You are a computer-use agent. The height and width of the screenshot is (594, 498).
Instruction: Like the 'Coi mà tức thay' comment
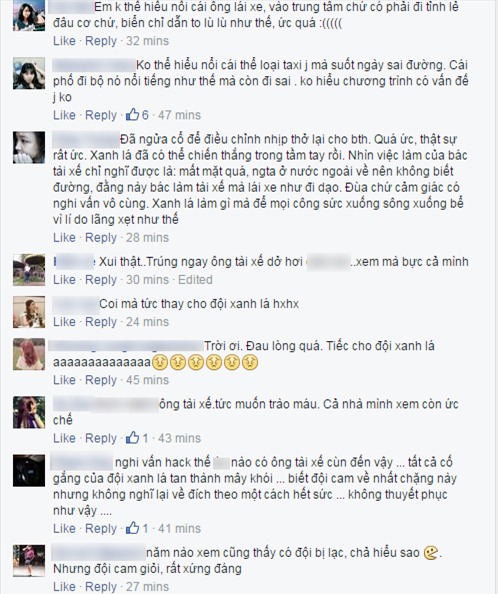pyautogui.click(x=64, y=321)
